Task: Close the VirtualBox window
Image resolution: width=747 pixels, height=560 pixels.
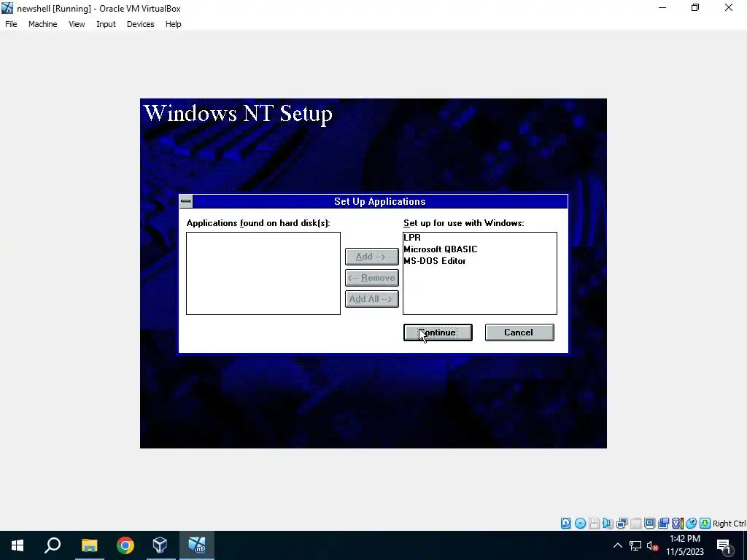Action: 729,8
